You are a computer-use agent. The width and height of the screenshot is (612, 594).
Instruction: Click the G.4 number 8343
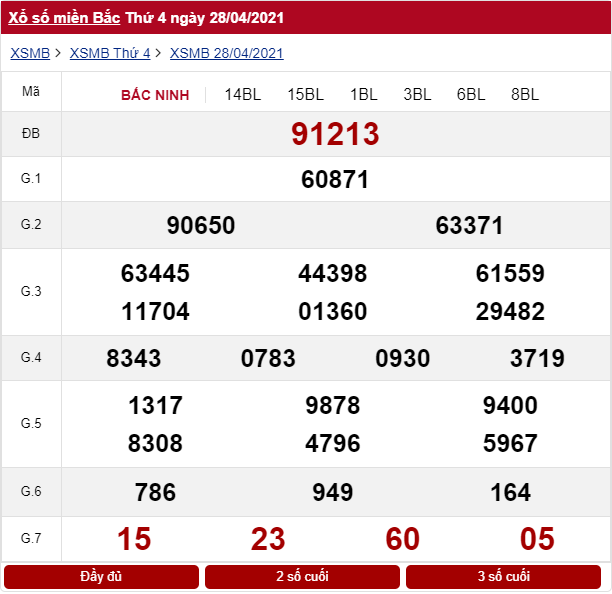click(133, 358)
